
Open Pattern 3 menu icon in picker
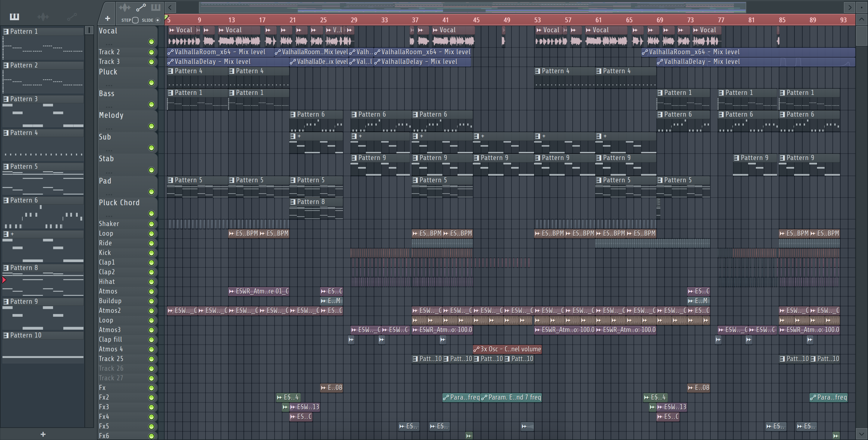(x=6, y=99)
